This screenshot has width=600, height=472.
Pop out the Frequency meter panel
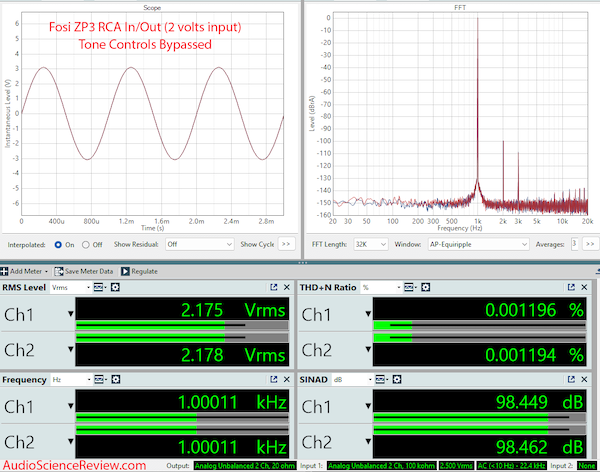[272, 380]
